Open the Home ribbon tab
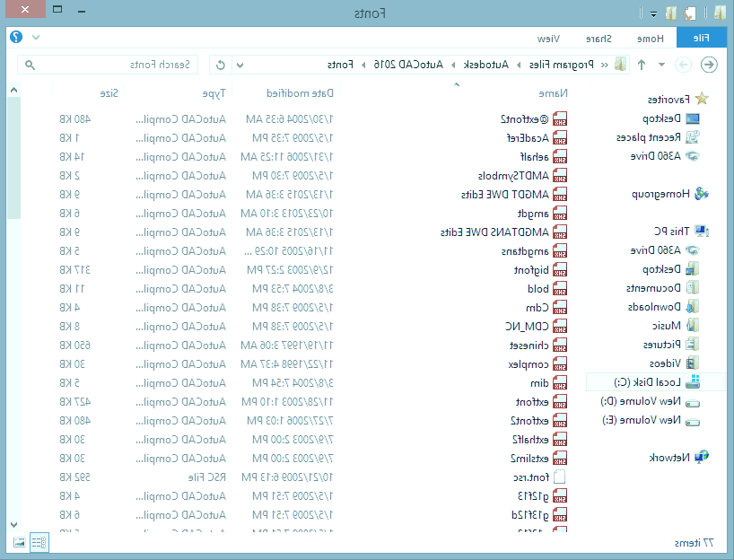Viewport: 734px width, 560px height. pyautogui.click(x=651, y=39)
